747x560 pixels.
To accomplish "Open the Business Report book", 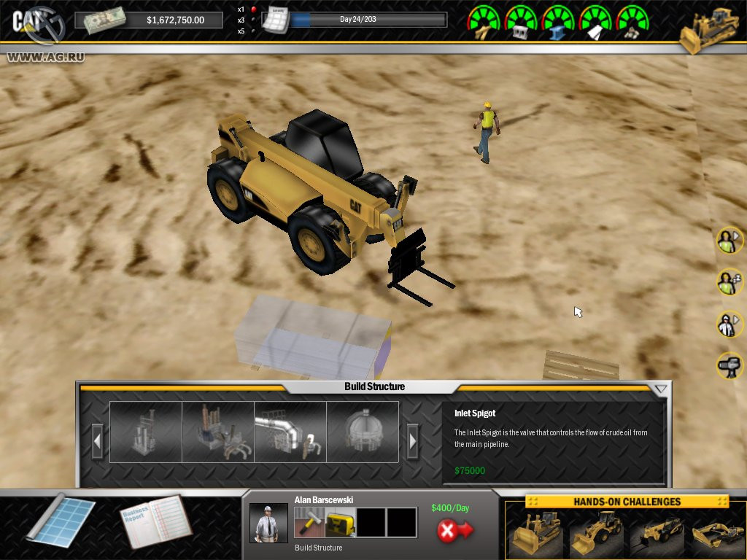I will (156, 521).
